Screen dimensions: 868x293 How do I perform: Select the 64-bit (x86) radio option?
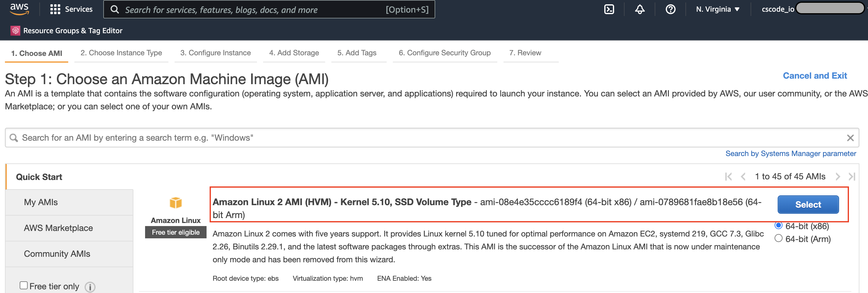[778, 225]
